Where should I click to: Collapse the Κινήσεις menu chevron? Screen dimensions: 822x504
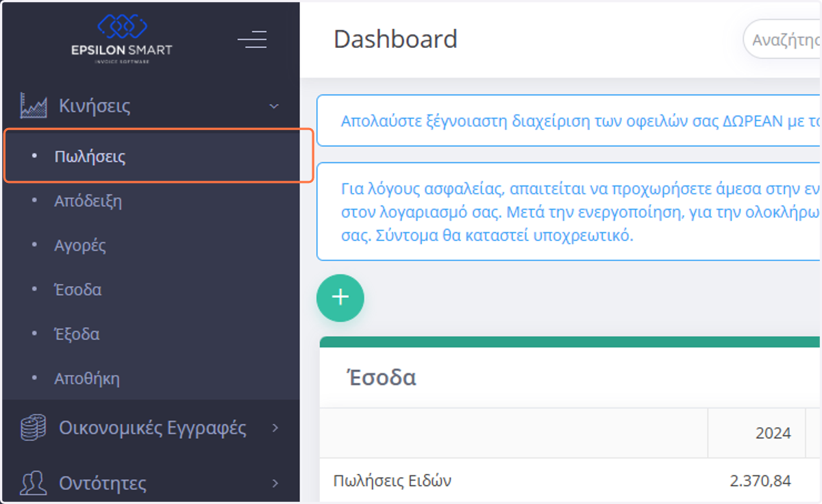(274, 106)
